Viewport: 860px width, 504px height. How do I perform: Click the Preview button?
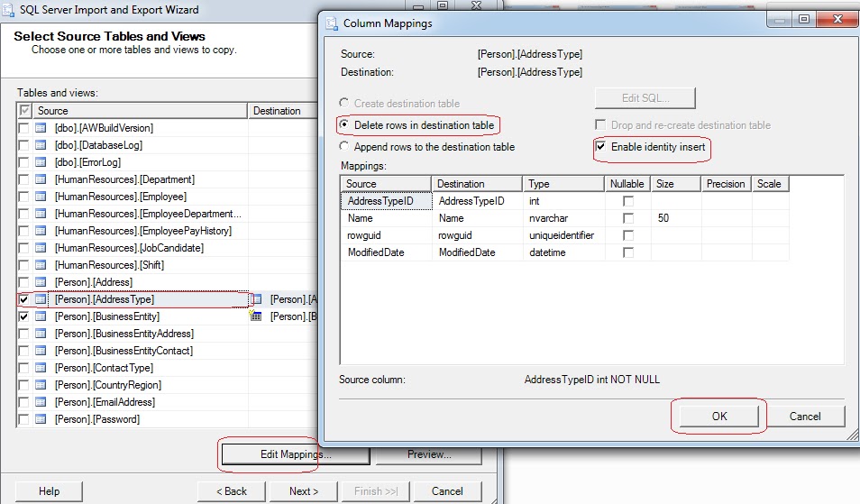point(429,454)
